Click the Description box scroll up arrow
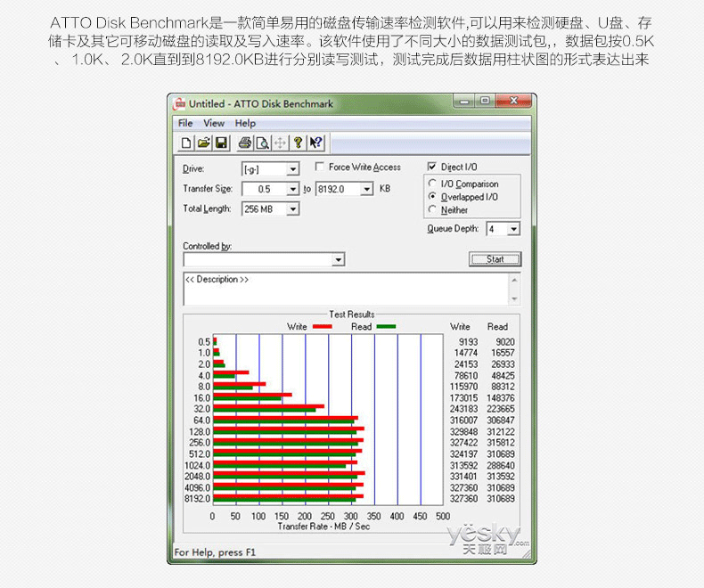Viewport: 704px width, 588px height. click(514, 280)
